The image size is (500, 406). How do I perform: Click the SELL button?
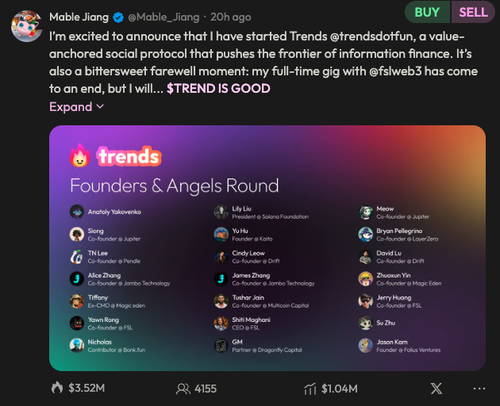pyautogui.click(x=473, y=12)
